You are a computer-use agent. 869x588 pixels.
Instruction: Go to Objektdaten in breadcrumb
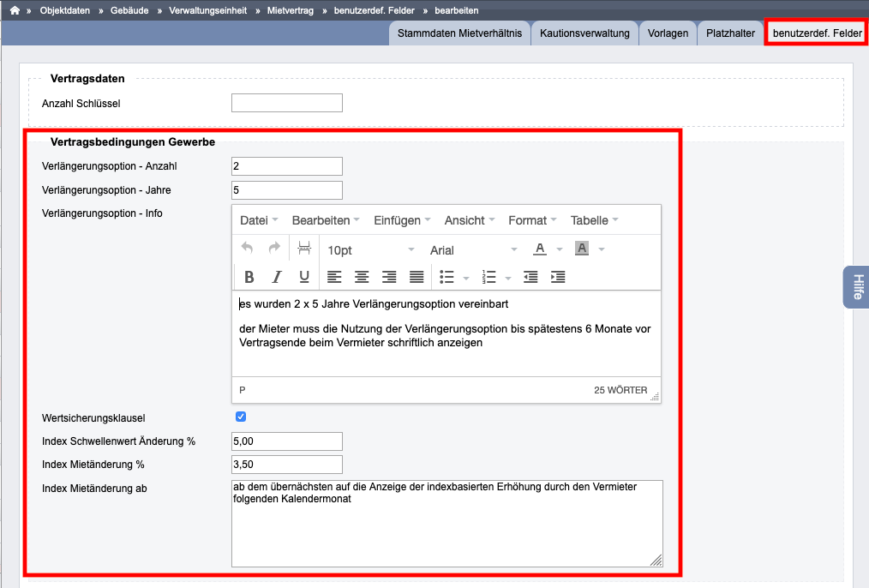65,10
